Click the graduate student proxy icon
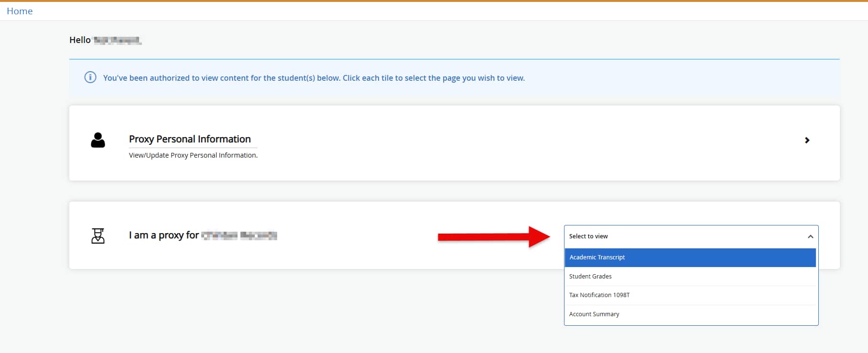 click(98, 235)
